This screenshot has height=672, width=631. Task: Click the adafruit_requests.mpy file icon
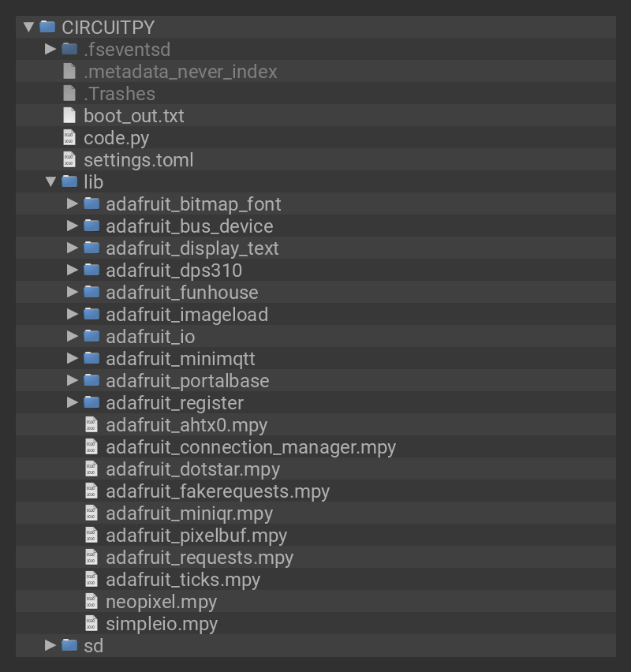tap(91, 557)
